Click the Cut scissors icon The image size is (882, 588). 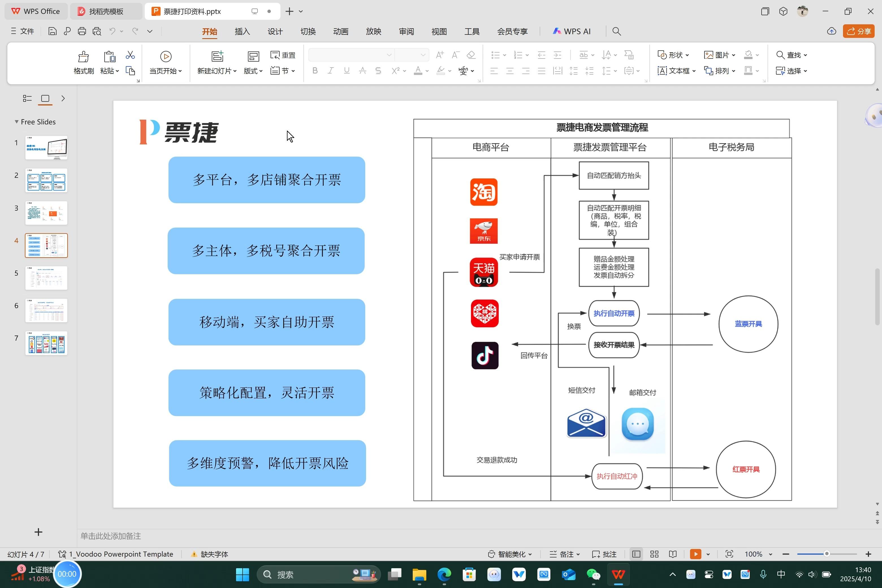coord(130,55)
